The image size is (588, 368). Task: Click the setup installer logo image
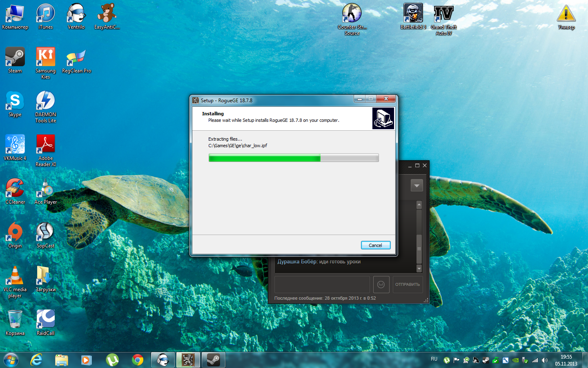coord(383,119)
